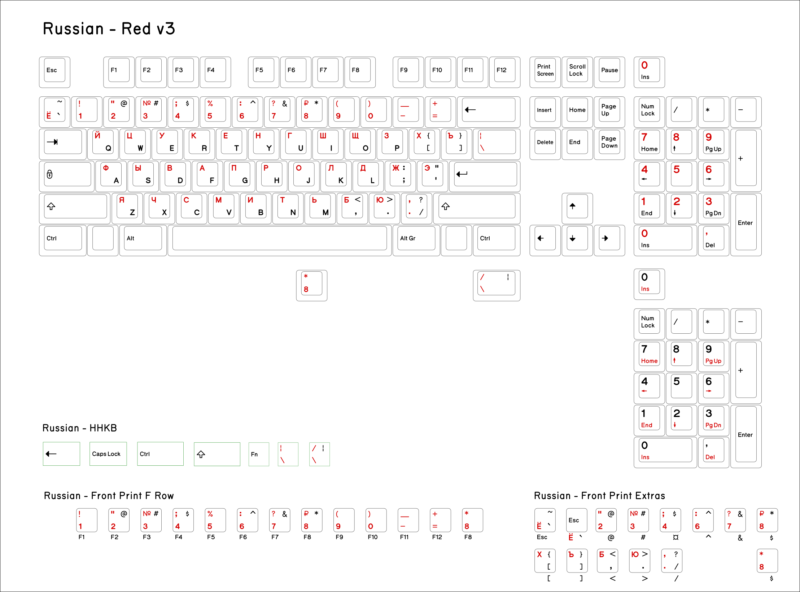Screen dimensions: 800x592
Task: Click the Tab key with the arrow-to-bar icon
Action: point(63,144)
